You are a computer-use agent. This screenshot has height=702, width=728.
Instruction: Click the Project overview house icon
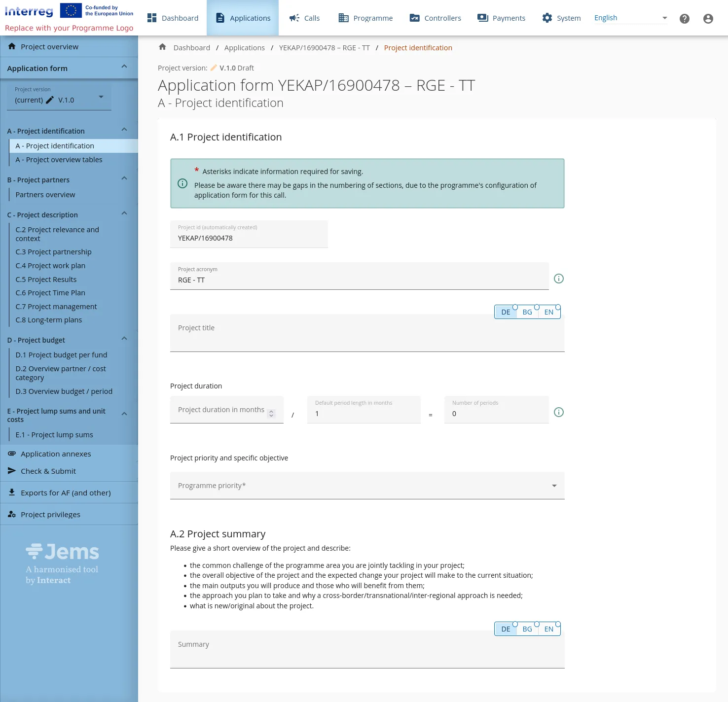tap(12, 46)
